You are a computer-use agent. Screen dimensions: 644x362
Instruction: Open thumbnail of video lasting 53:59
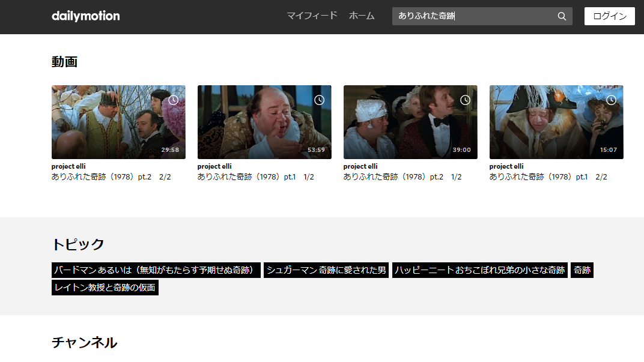tap(264, 122)
